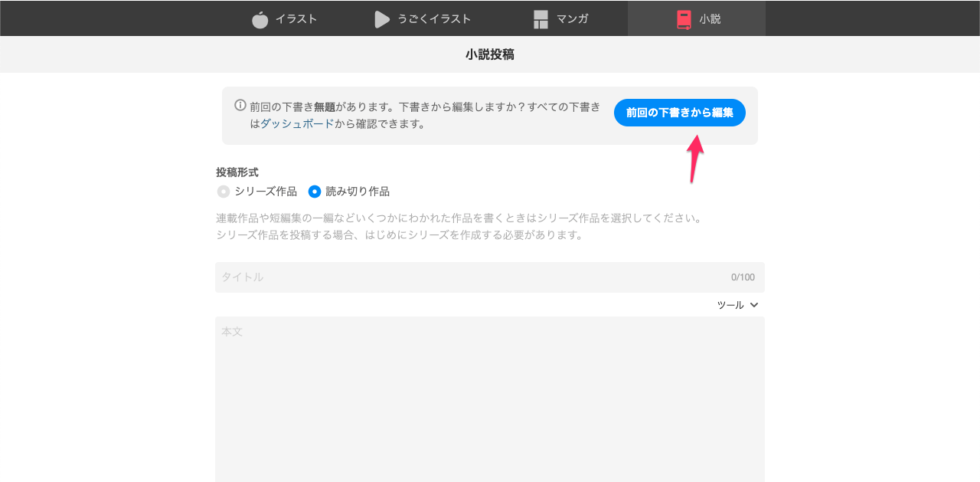Open the ダッシュボード link
Screen dimensions: 980x482
tap(297, 123)
